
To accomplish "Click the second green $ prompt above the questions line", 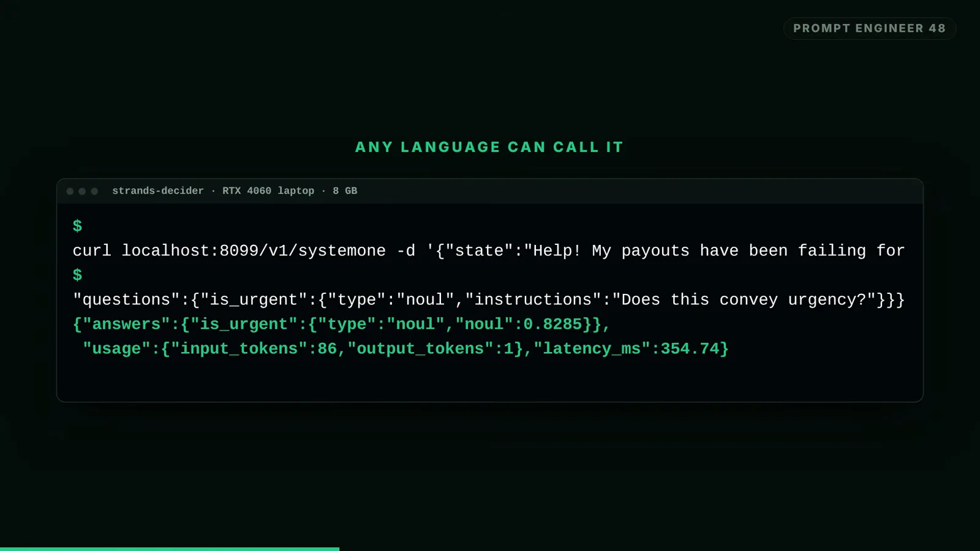I will pos(77,275).
